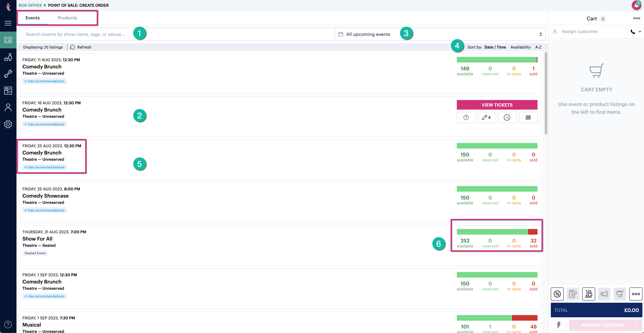Click the delivery hand-truck button
The width and height of the screenshot is (644, 333).
click(x=588, y=294)
